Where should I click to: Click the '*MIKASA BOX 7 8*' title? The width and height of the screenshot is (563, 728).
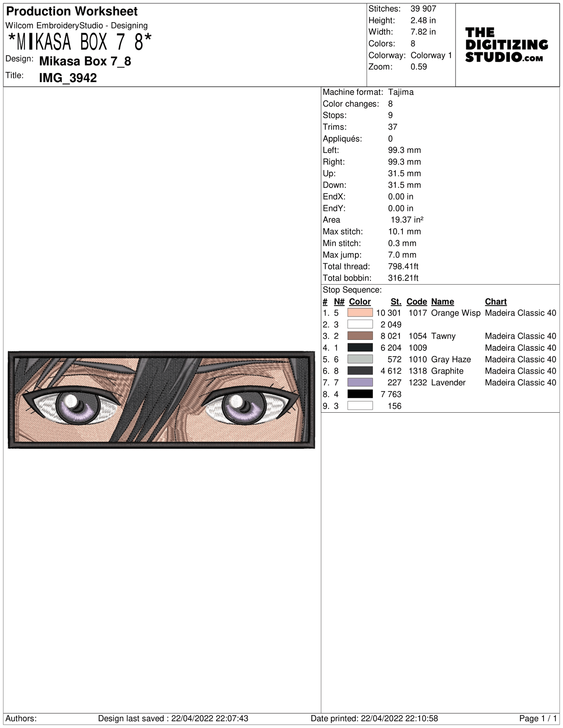(79, 42)
